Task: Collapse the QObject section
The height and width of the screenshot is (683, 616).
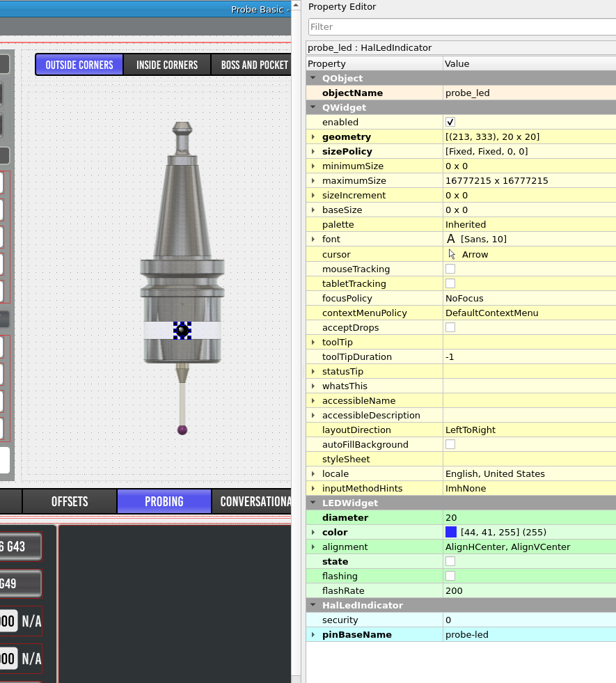Action: 313,79
